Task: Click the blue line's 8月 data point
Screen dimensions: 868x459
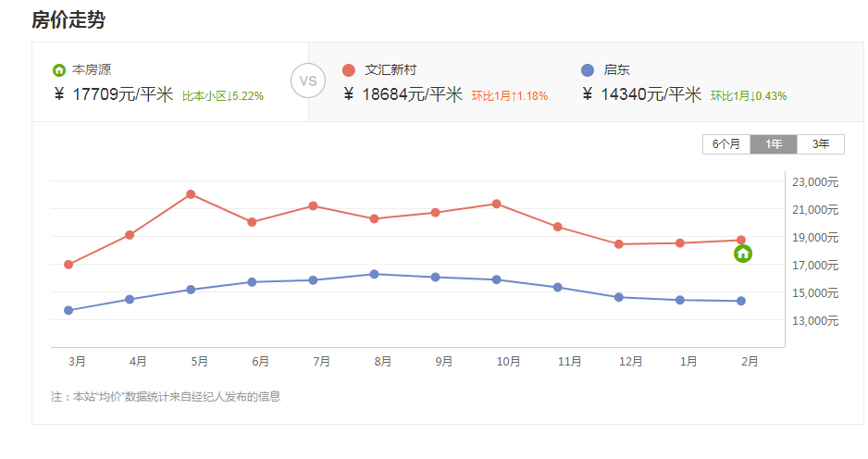Action: point(374,274)
